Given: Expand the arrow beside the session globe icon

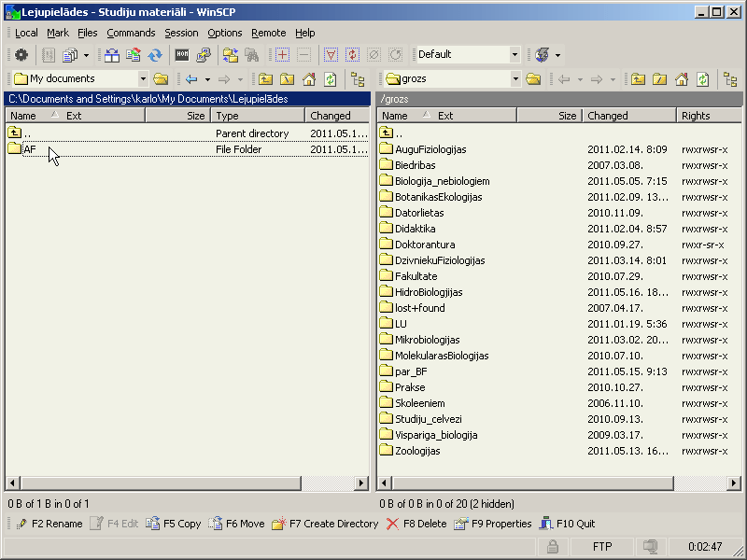Looking at the screenshot, I should (557, 55).
